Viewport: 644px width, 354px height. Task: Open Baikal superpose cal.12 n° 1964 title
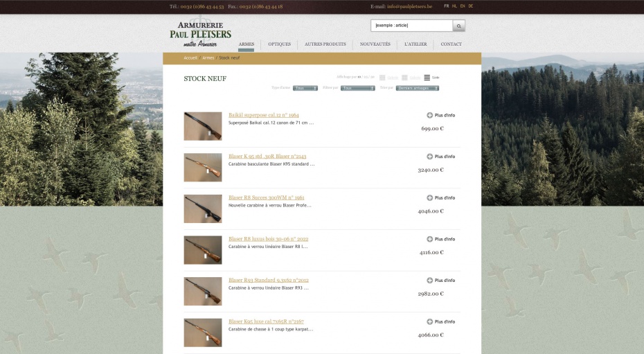tap(264, 116)
